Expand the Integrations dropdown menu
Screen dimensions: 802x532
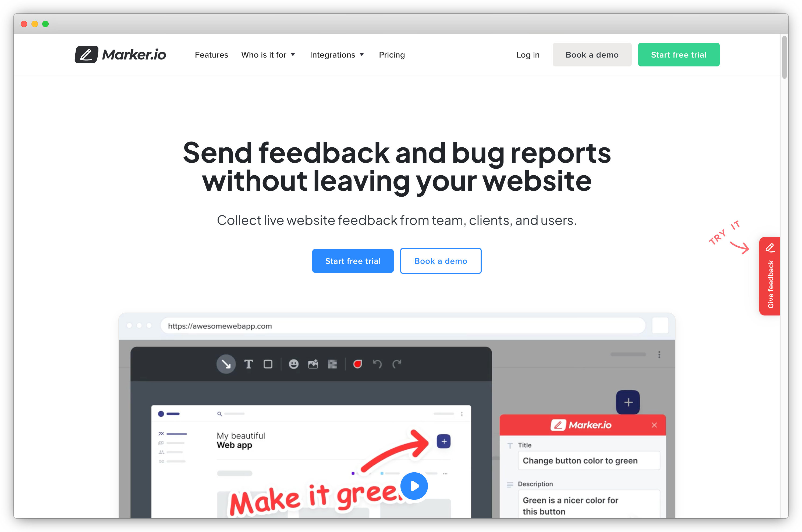335,54
